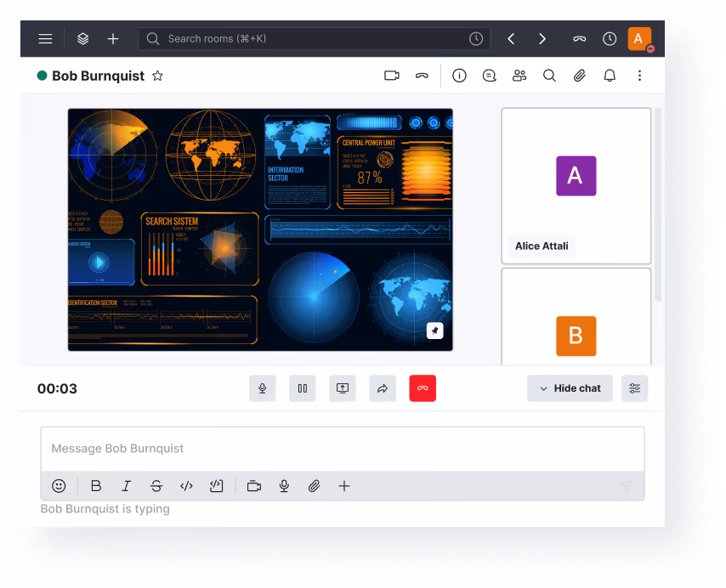Toggle italic formatting in composer
The width and height of the screenshot is (726, 588).
click(x=126, y=486)
